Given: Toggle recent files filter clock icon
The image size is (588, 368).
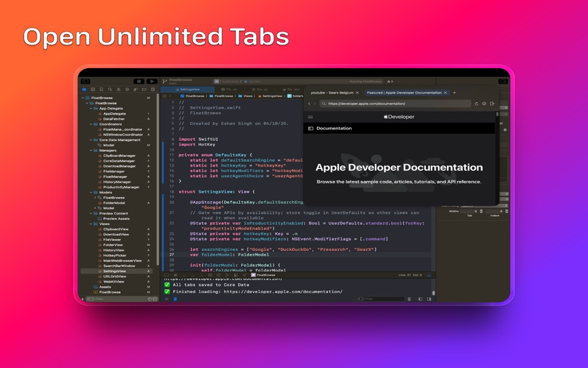Looking at the screenshot, I should 150,299.
